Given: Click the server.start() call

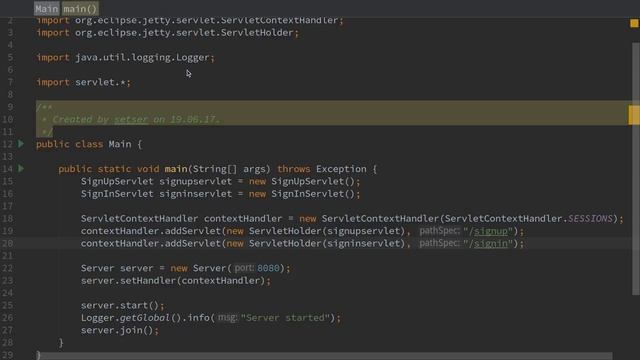Looking at the screenshot, I should (122, 305).
